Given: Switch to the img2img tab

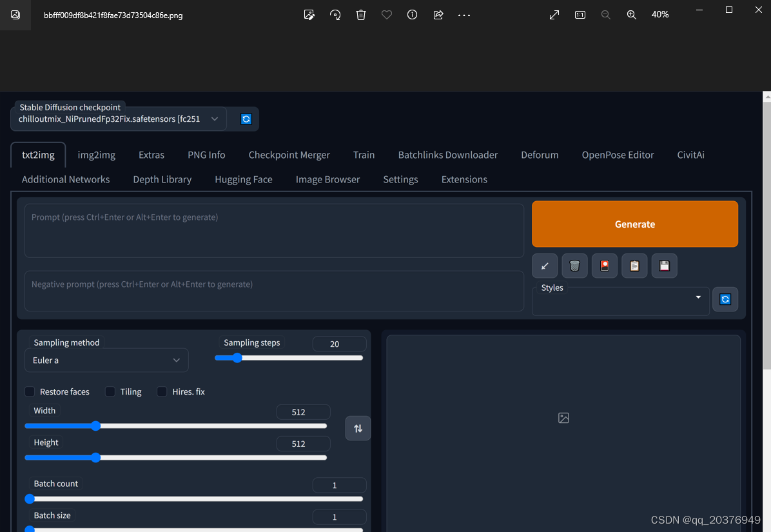Looking at the screenshot, I should pyautogui.click(x=97, y=155).
